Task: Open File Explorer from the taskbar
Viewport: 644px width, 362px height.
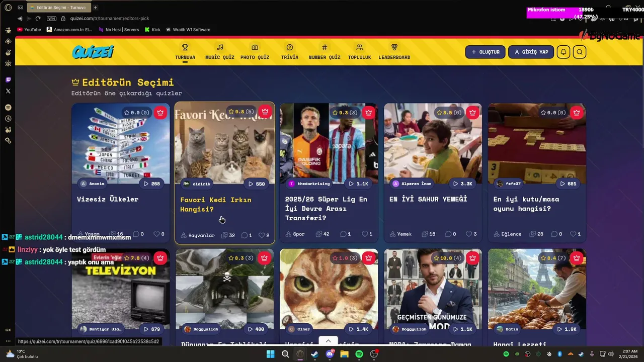Action: click(345, 354)
